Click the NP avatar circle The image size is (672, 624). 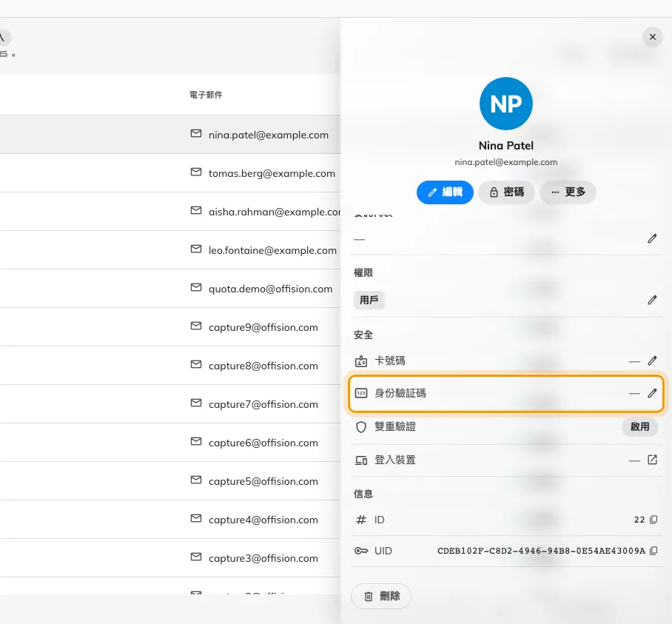point(505,104)
